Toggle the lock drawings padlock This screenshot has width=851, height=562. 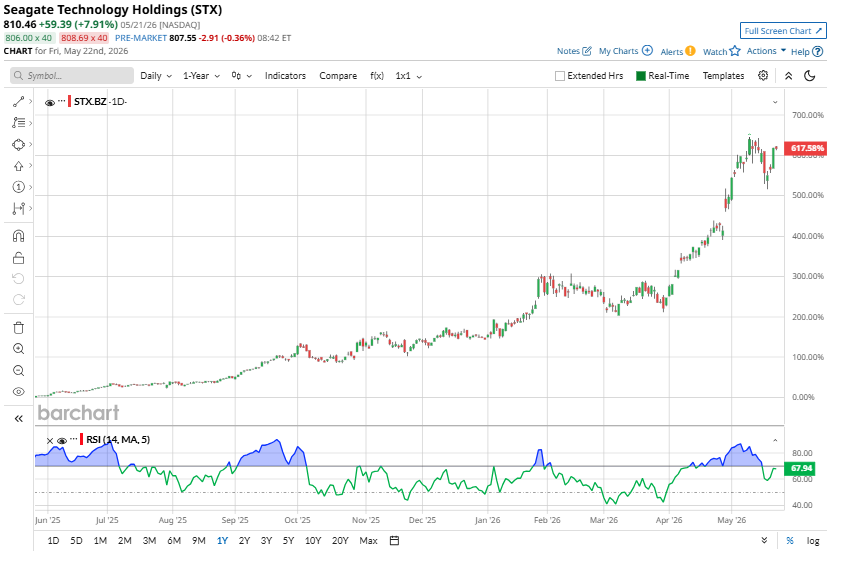pos(18,258)
